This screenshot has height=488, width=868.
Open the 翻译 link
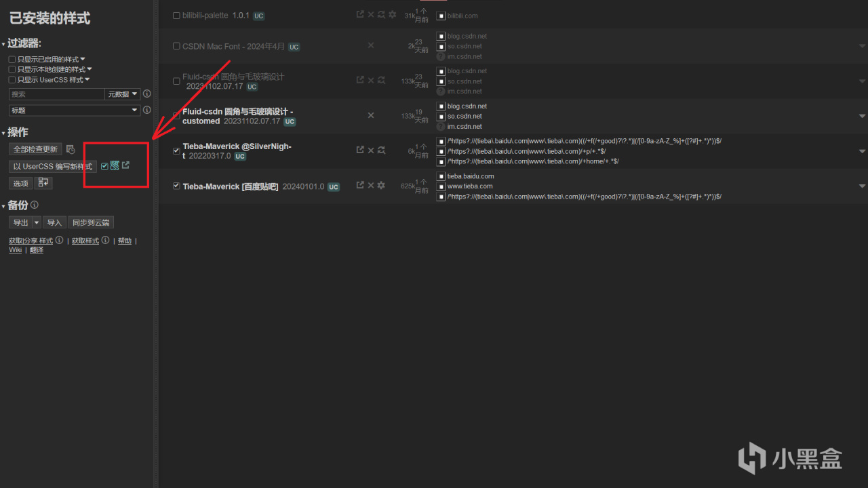click(37, 250)
